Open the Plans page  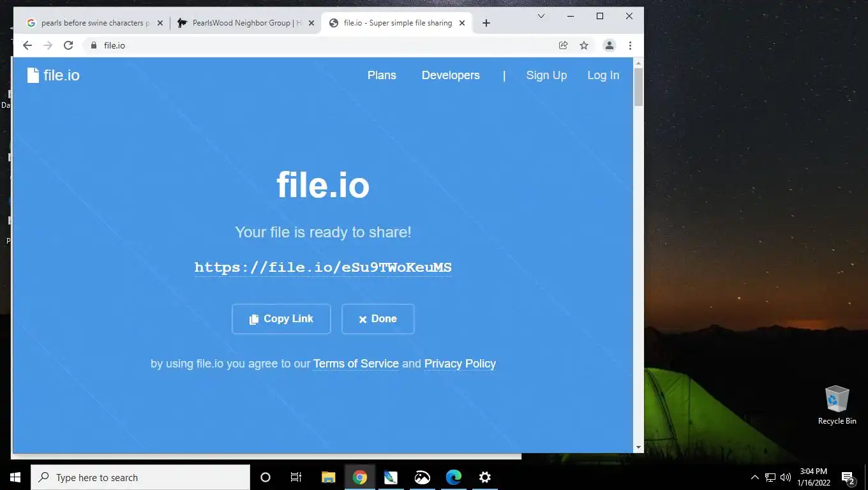[x=382, y=75]
